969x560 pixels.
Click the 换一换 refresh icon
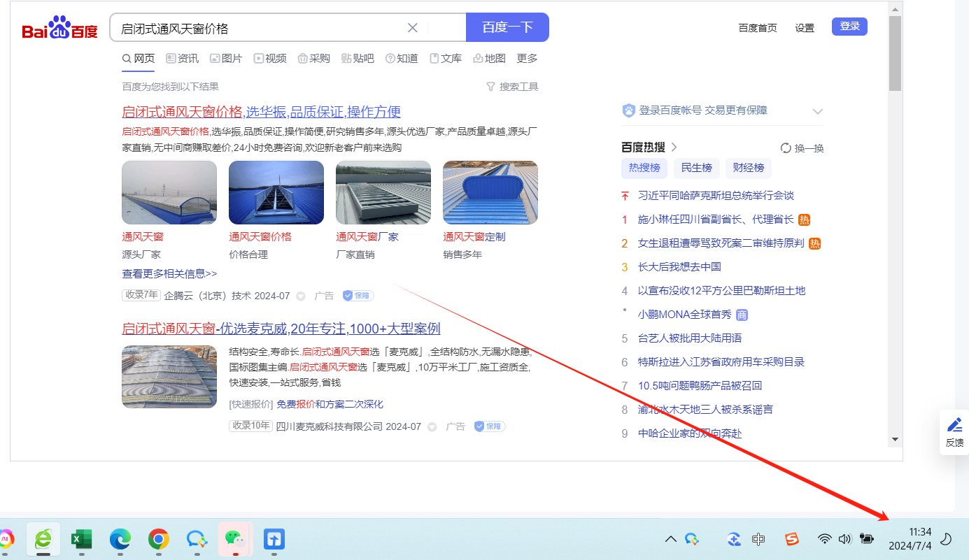click(x=786, y=148)
